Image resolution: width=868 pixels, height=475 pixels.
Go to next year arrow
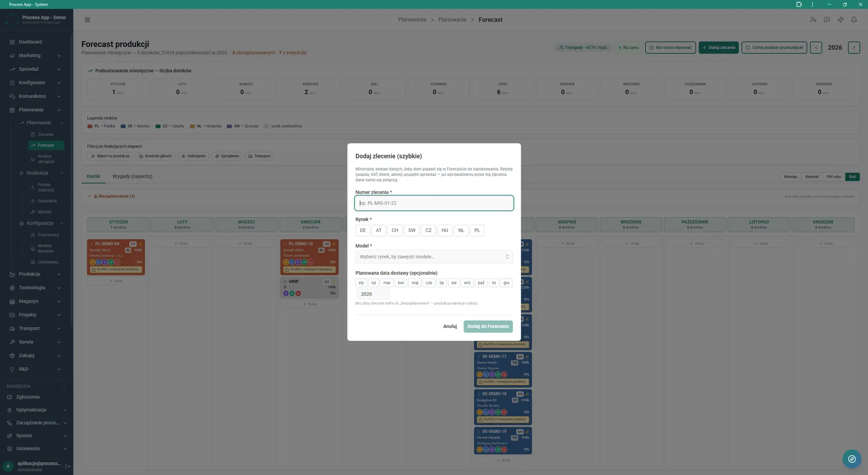pyautogui.click(x=854, y=48)
